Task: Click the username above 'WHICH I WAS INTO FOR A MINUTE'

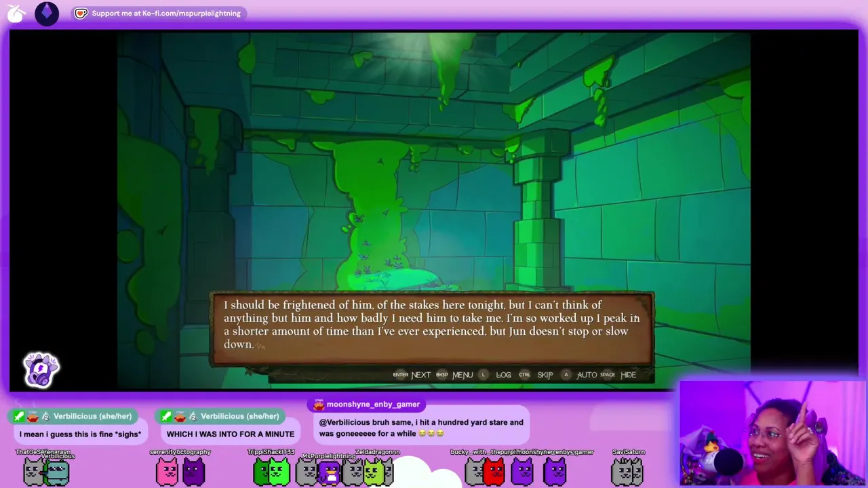Action: [240, 416]
